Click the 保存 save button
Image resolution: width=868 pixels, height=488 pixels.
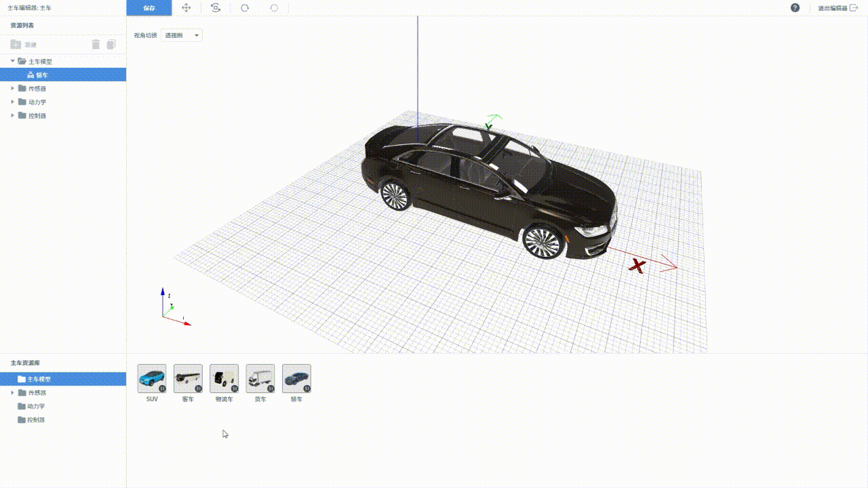click(149, 8)
